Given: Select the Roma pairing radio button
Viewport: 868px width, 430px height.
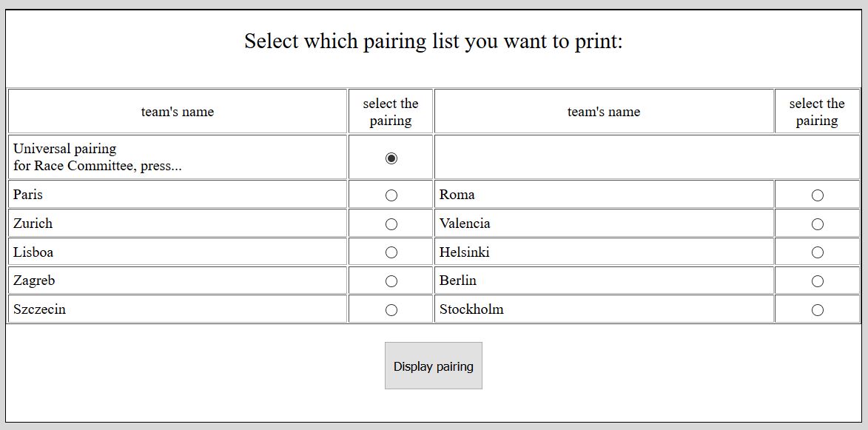Looking at the screenshot, I should click(x=817, y=195).
